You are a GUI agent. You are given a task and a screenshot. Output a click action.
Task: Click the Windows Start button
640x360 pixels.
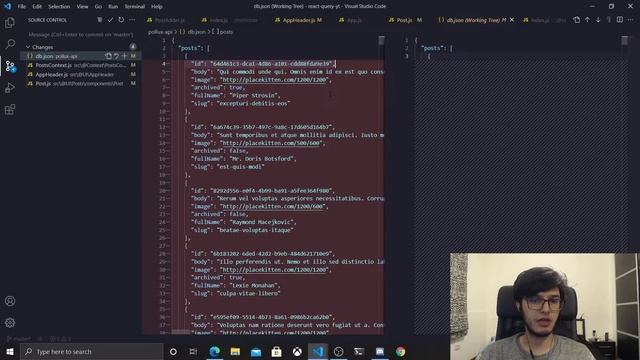pyautogui.click(x=10, y=351)
